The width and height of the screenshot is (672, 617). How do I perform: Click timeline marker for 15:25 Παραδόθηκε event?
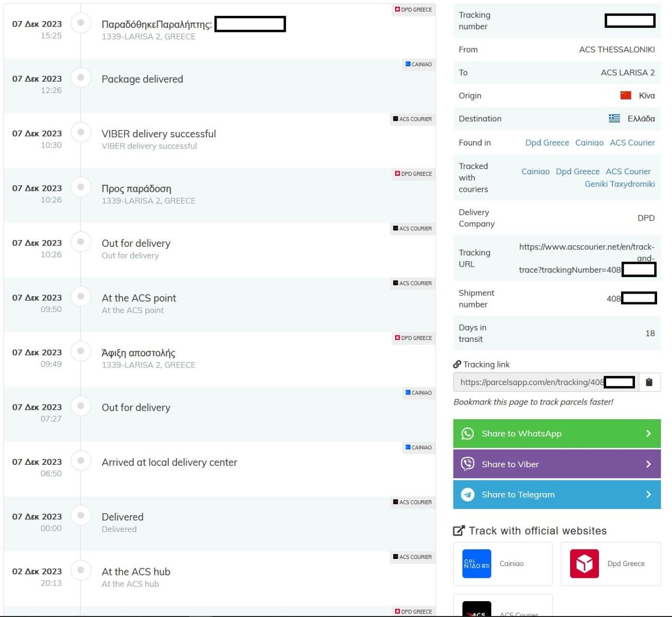click(x=81, y=23)
